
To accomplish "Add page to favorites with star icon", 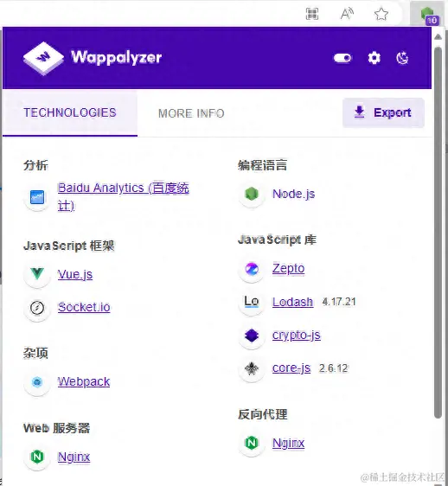I will click(381, 14).
